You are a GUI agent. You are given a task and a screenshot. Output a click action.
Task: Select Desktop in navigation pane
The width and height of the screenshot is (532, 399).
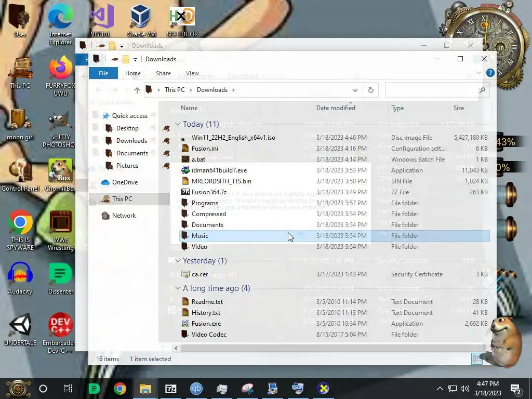point(127,128)
